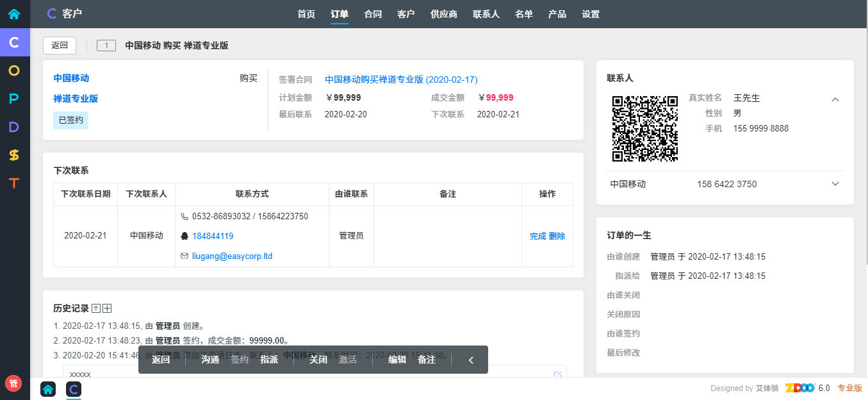868x400 pixels.
Task: Open the '$' cash app in sidebar
Action: point(14,155)
